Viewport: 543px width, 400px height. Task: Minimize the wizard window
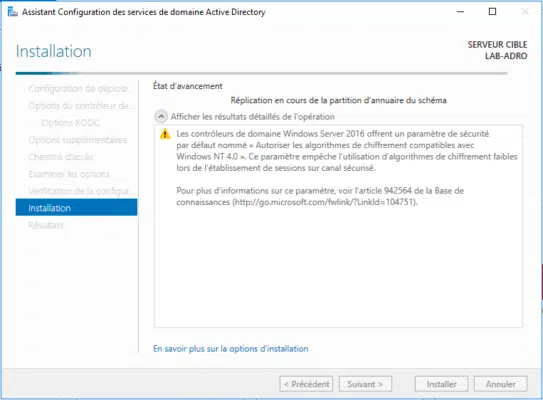[x=460, y=12]
